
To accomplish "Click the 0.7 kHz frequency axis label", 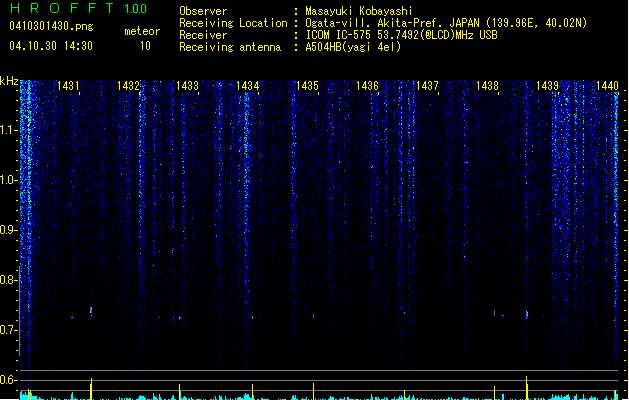I will tap(9, 330).
